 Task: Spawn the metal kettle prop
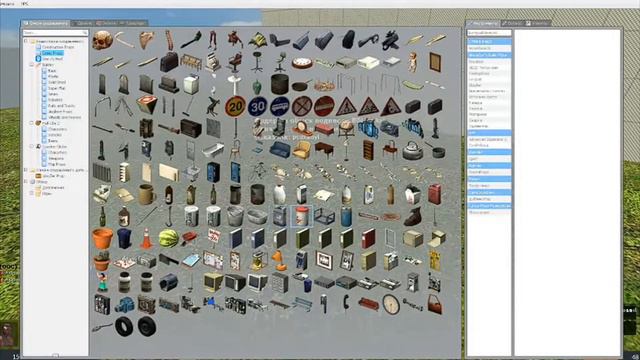tap(413, 151)
